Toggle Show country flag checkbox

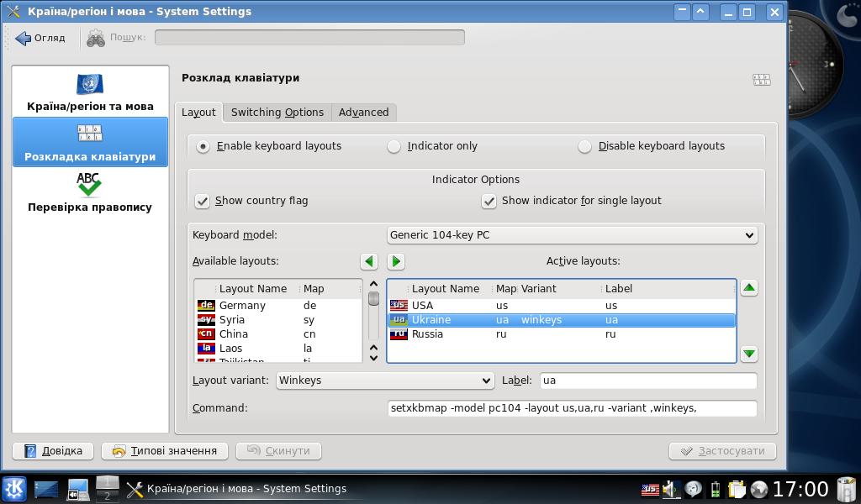pyautogui.click(x=202, y=202)
